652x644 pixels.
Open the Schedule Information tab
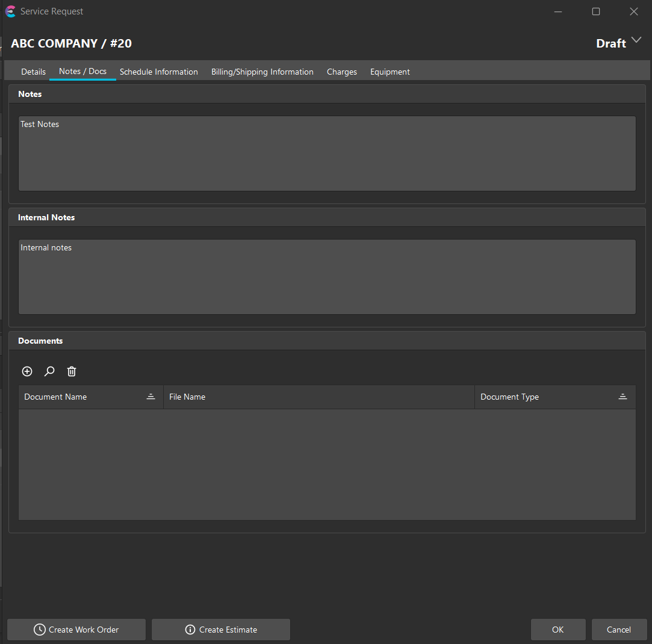[158, 72]
